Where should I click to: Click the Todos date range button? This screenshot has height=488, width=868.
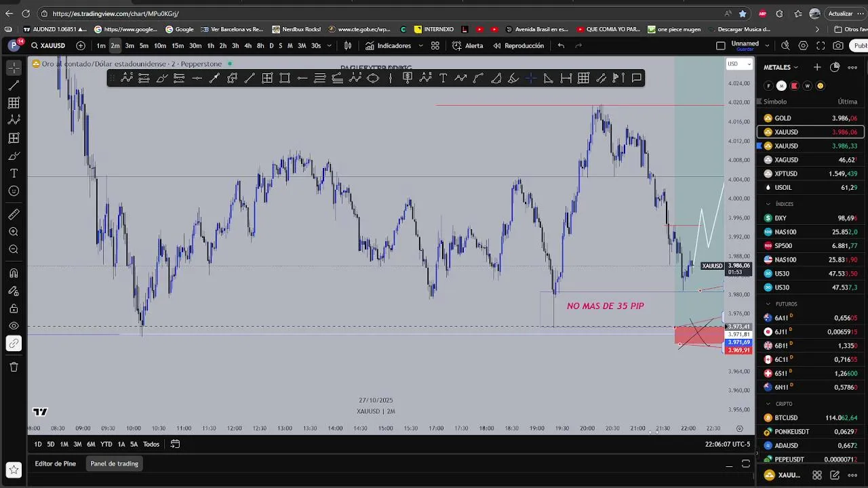[151, 445]
